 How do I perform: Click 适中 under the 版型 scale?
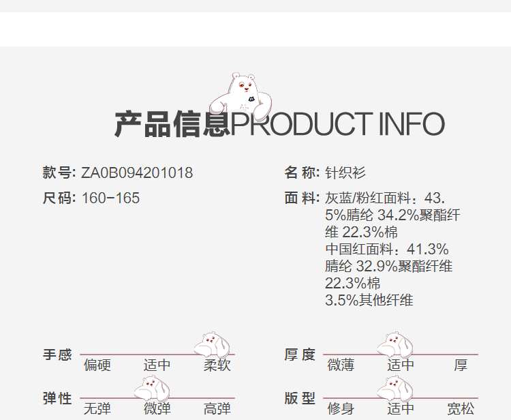401,408
